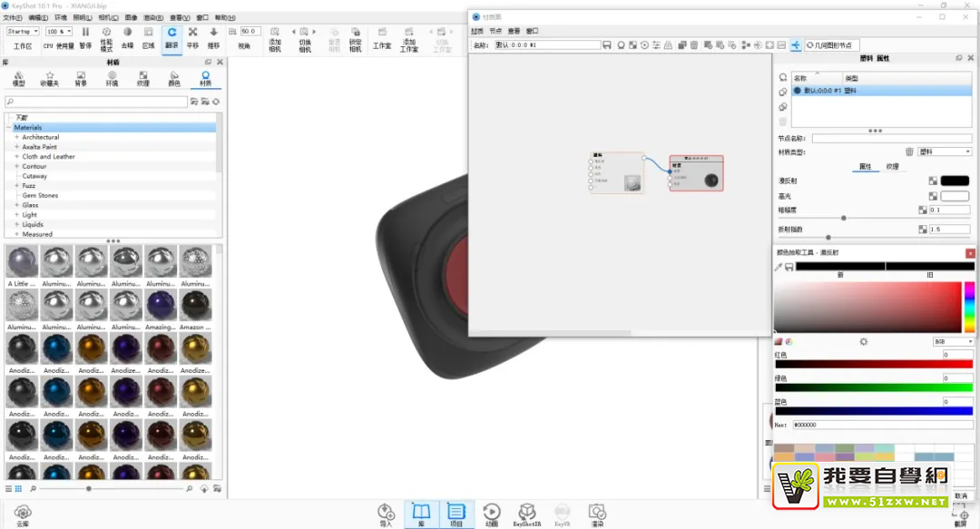Switch to the Texture (纹理) properties tab

point(892,166)
